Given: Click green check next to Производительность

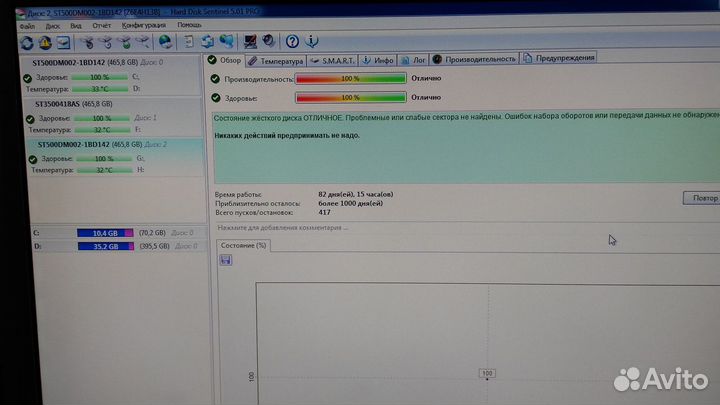Looking at the screenshot, I should click(215, 79).
